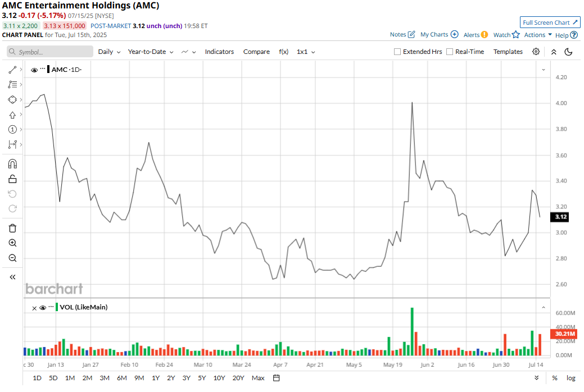Collapse the VOL pane chevron
The height and width of the screenshot is (392, 584).
[544, 308]
